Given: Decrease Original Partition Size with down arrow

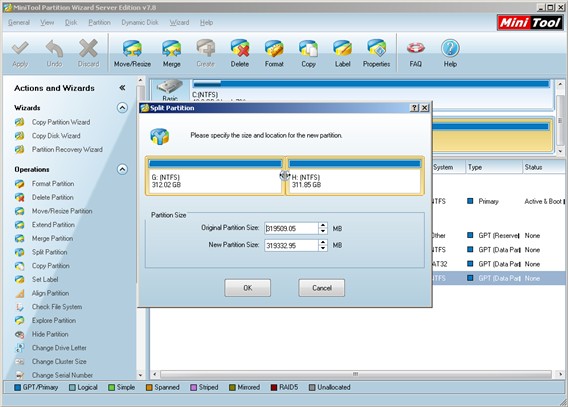Looking at the screenshot, I should click(323, 232).
